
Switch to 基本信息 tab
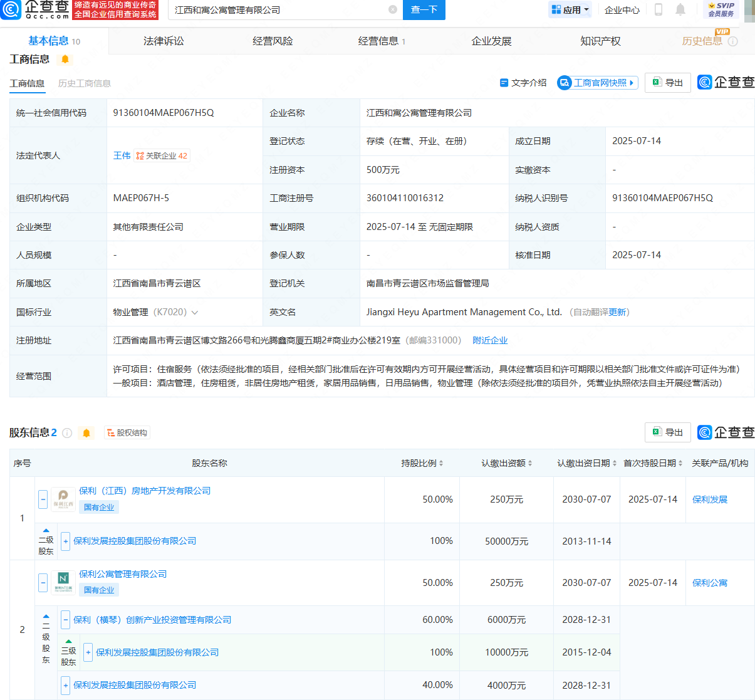[54, 41]
